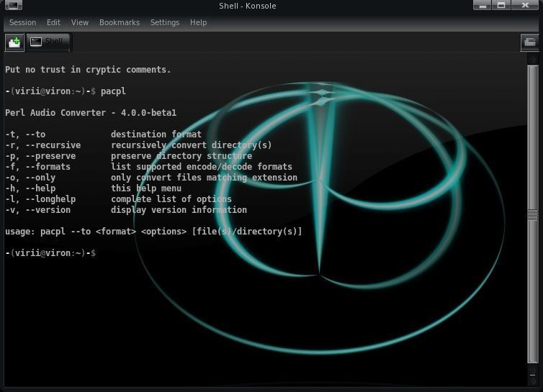Close the Konsole window
The width and height of the screenshot is (543, 392).
[x=525, y=5]
